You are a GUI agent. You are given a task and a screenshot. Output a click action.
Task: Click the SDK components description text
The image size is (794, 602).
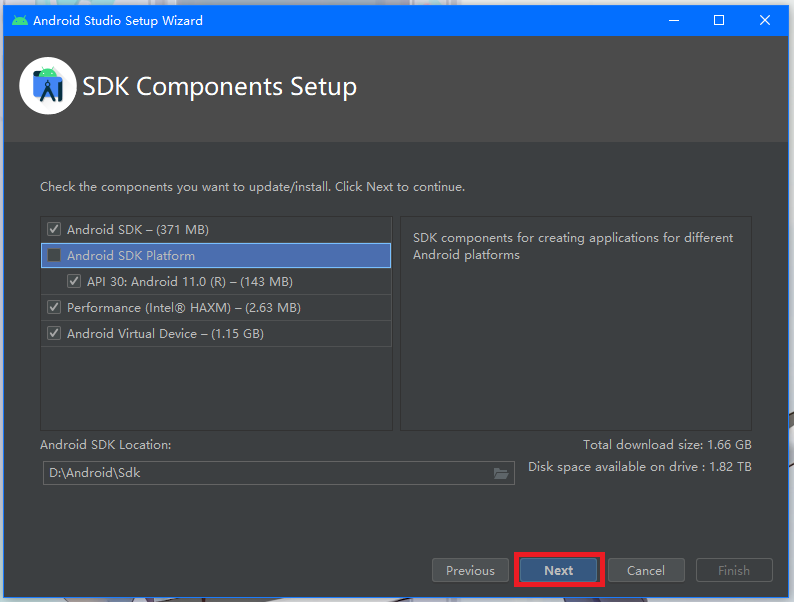coord(573,246)
